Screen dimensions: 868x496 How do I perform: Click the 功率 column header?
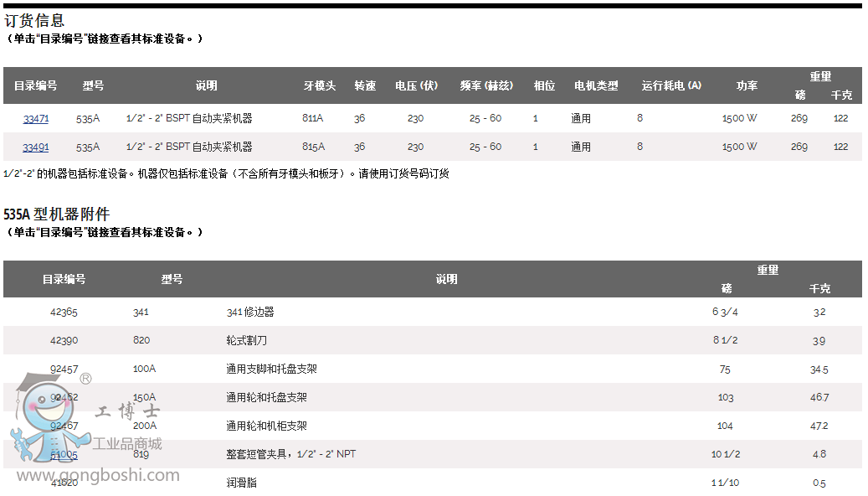(747, 85)
